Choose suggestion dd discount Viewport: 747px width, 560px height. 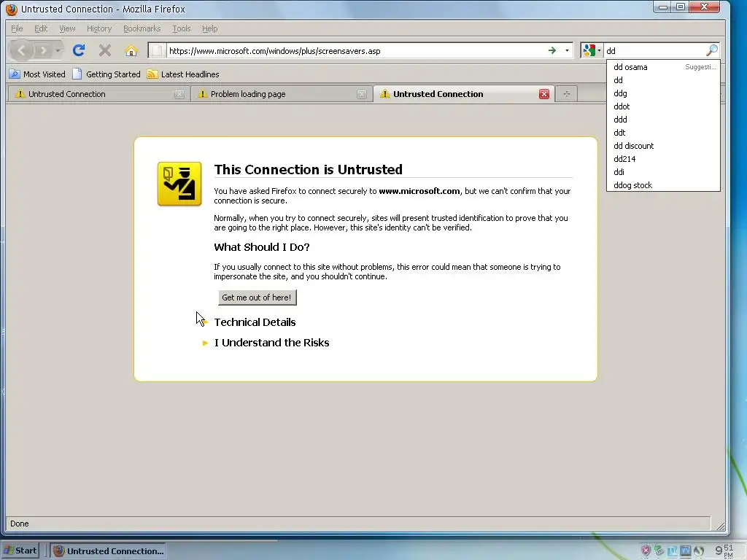(663, 146)
